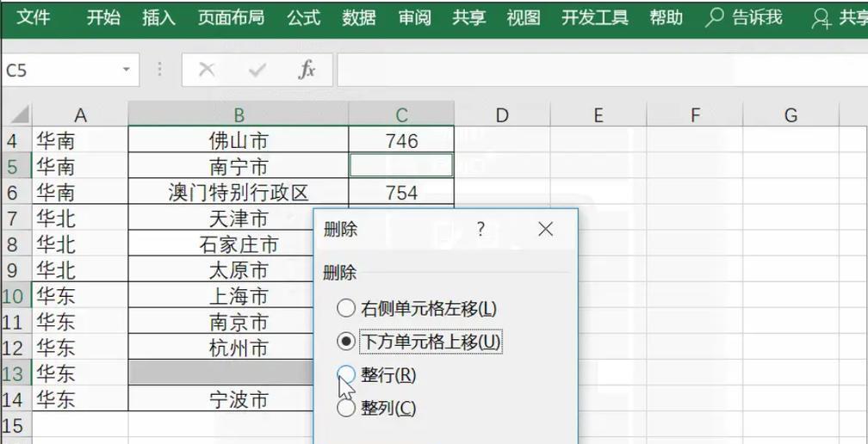Select column F header
The height and width of the screenshot is (444, 868).
[x=695, y=115]
